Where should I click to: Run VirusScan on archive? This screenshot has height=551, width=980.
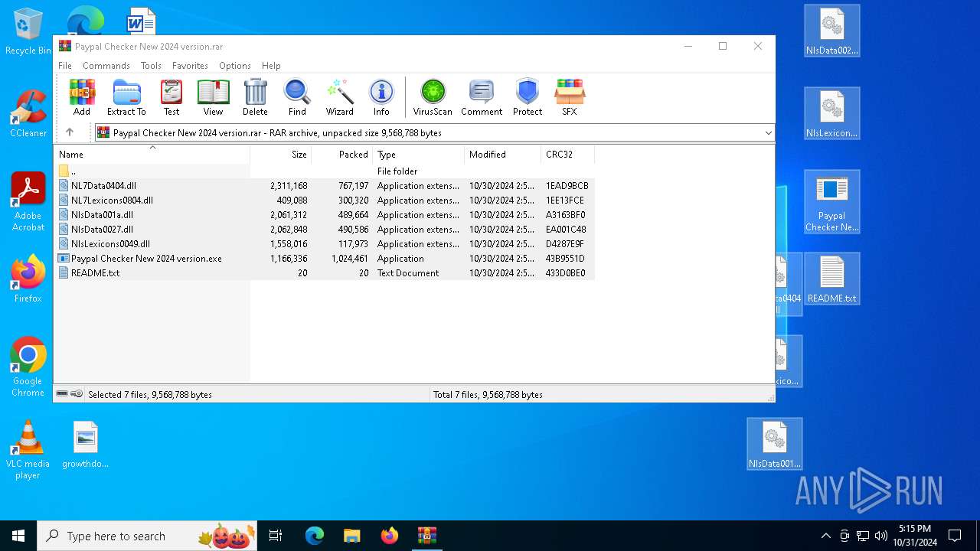(433, 97)
